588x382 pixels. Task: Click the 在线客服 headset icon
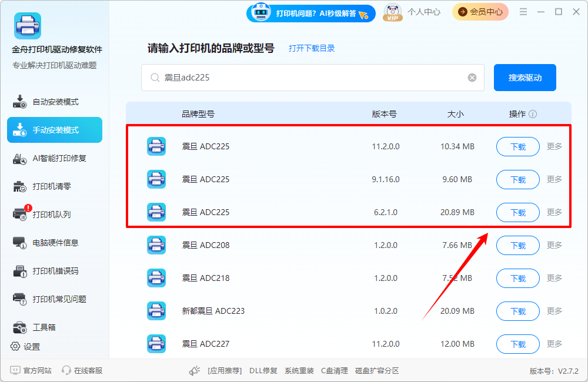[66, 370]
